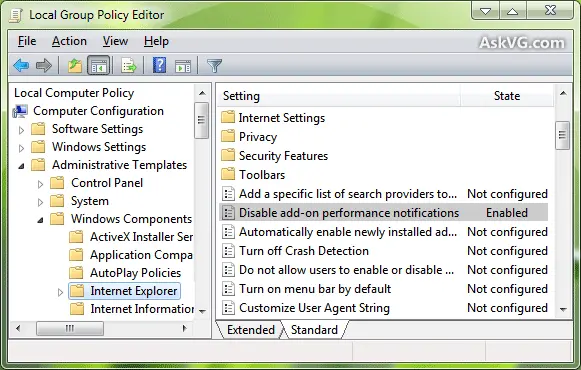
Task: Select System in the tree
Action: [90, 201]
